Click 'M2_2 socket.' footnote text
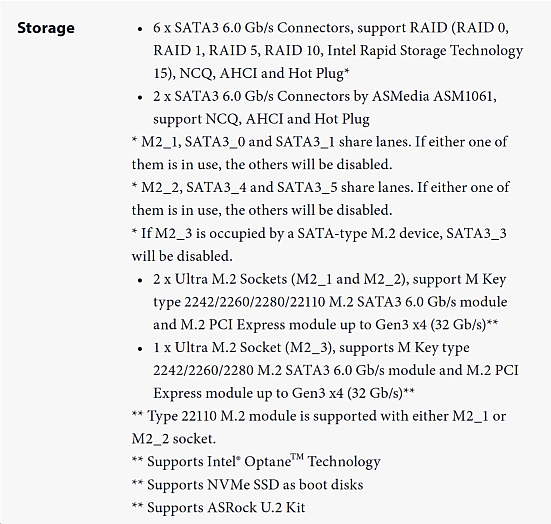 point(174,439)
